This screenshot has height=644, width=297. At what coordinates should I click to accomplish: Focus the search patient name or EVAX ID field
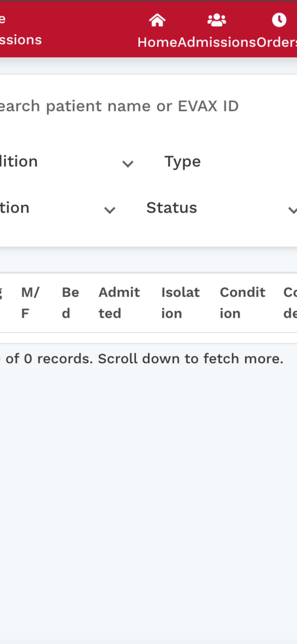(x=148, y=106)
